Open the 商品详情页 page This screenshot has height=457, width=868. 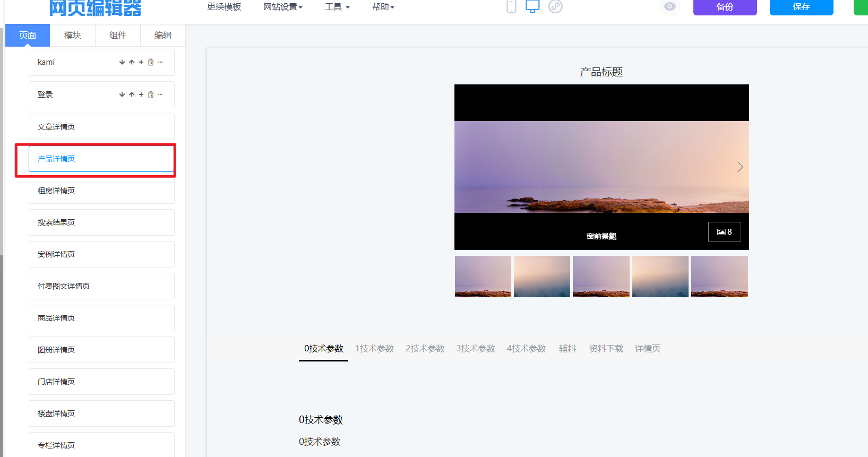101,318
